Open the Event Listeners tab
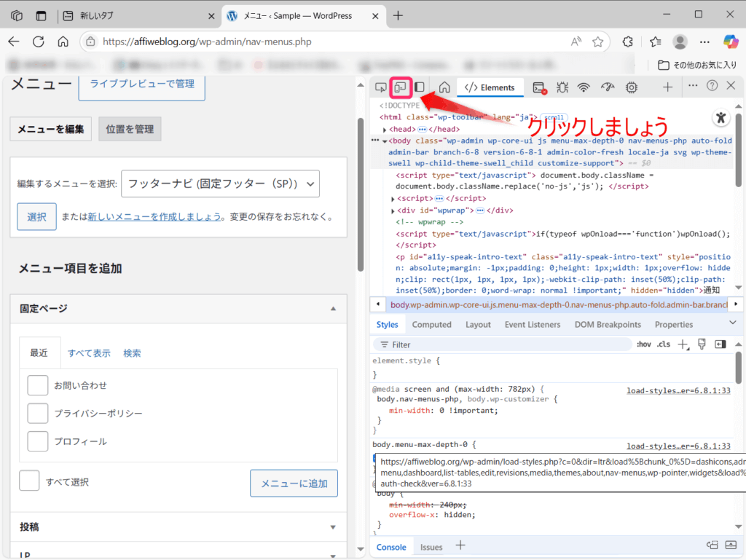The image size is (746, 560). [x=533, y=325]
